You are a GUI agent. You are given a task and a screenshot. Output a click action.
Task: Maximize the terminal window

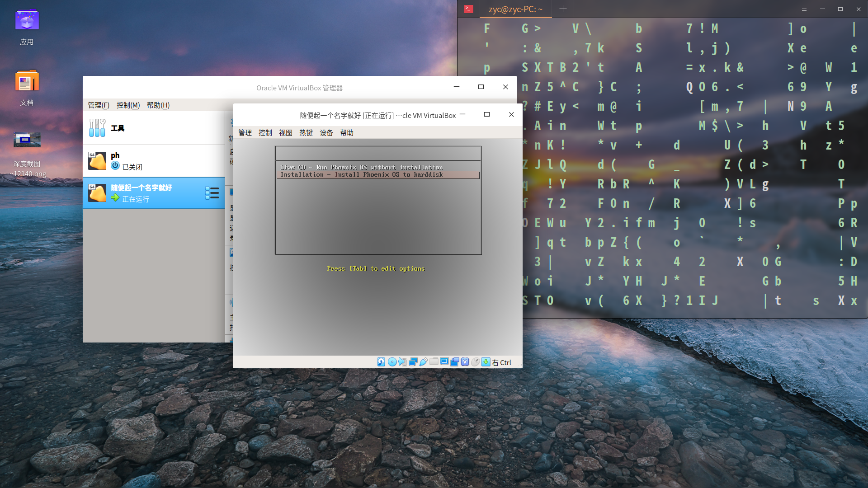click(x=840, y=9)
